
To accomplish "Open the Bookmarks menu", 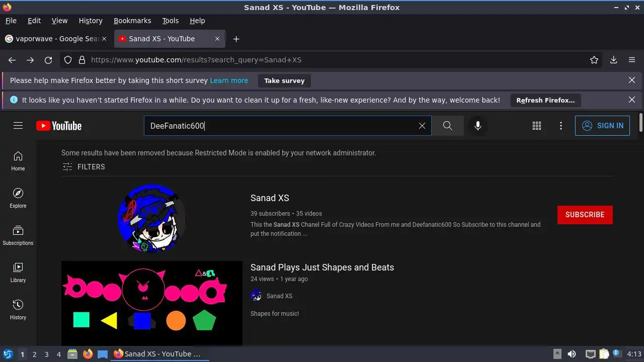I will point(132,21).
